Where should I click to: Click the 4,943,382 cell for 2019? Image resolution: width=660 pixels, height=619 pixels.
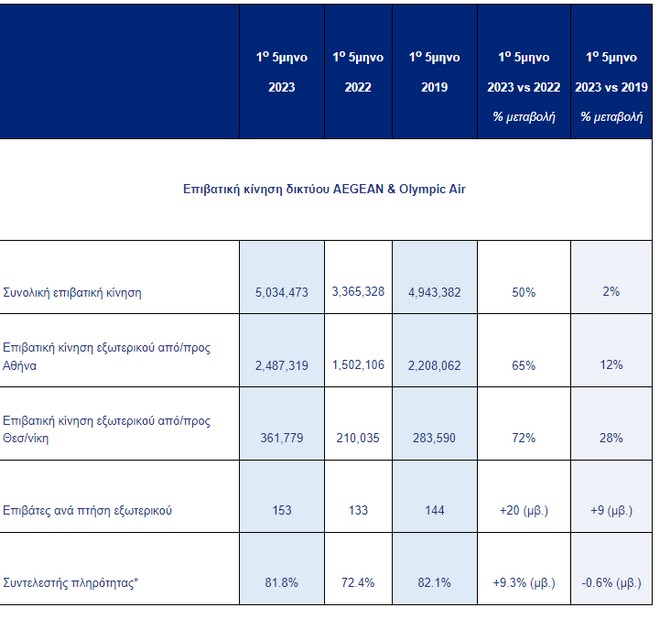point(434,292)
